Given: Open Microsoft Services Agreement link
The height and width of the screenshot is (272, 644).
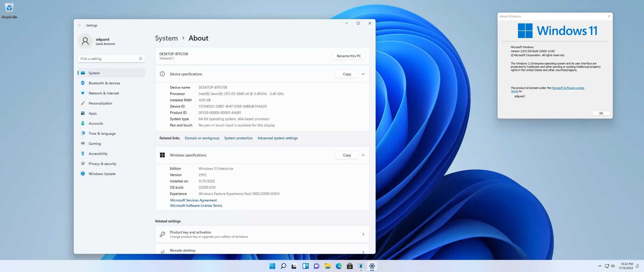Looking at the screenshot, I should tap(193, 200).
